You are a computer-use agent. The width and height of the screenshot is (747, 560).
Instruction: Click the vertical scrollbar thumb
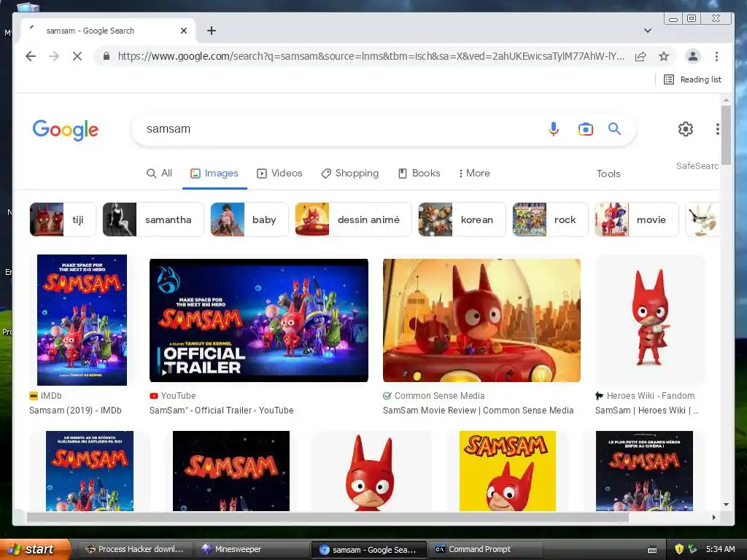click(x=726, y=135)
